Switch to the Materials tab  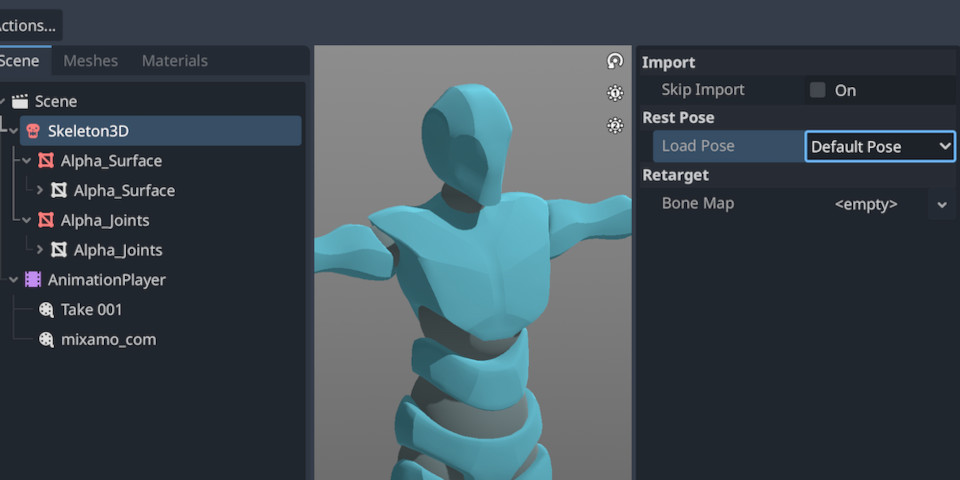174,61
